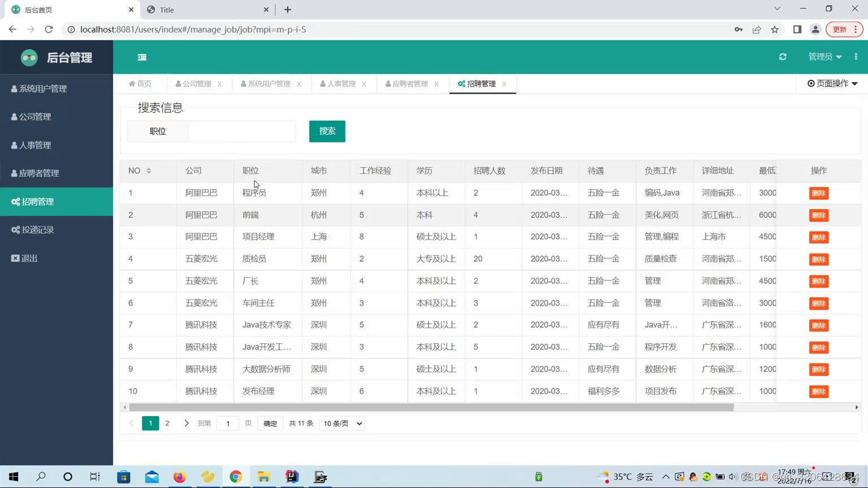This screenshot has height=488, width=868.
Task: Open Windows taskbar search
Action: pos(41,477)
